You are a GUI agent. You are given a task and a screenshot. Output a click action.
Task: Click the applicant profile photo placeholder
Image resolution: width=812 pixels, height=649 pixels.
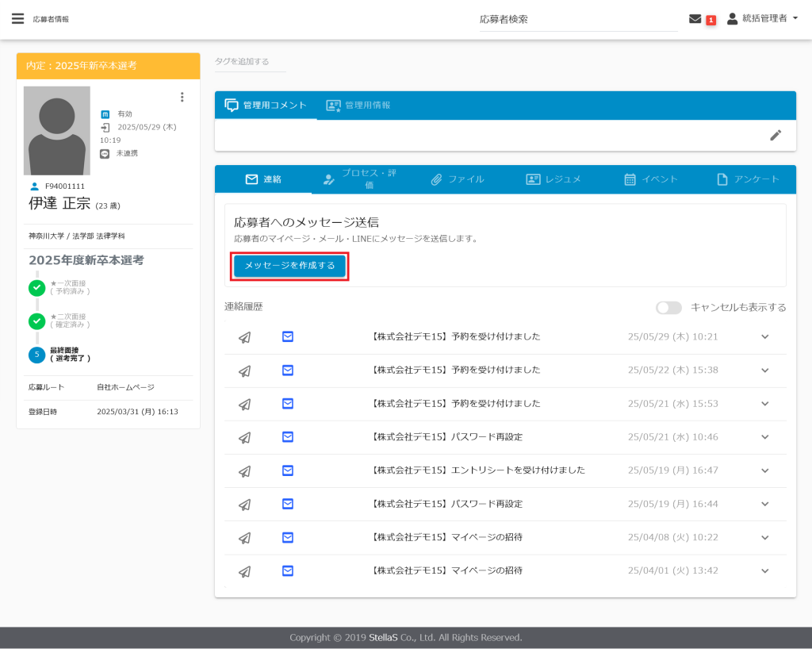pyautogui.click(x=57, y=131)
